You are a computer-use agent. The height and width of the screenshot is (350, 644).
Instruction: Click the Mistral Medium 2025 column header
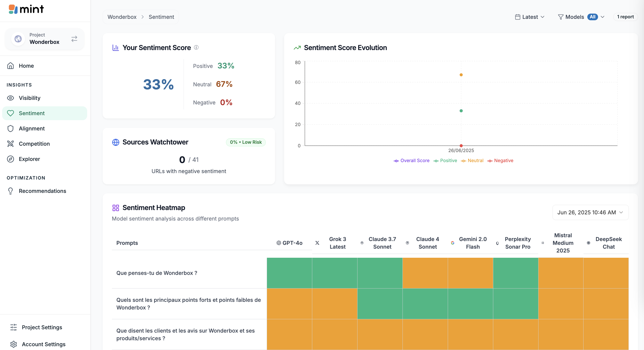click(561, 243)
